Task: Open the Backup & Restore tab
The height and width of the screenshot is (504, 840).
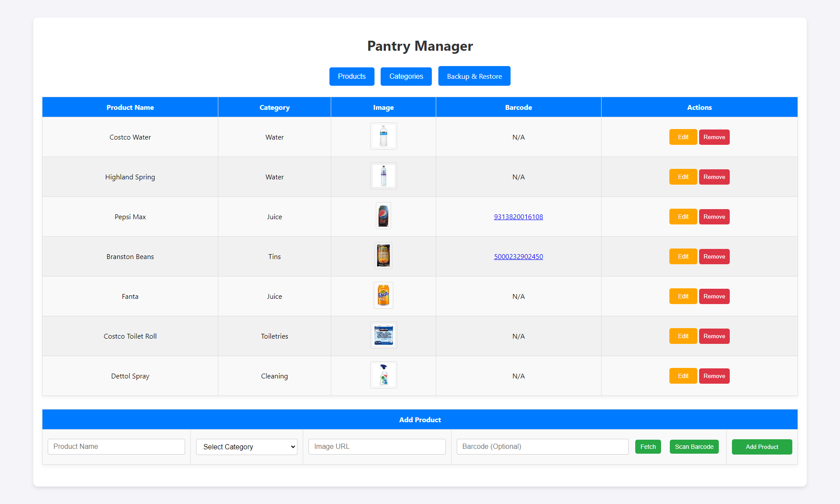Action: 474,77
